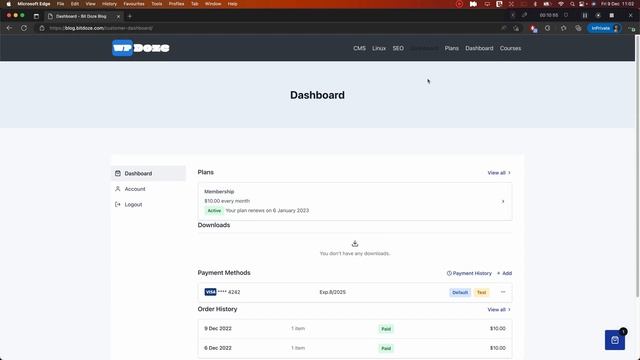Open the SEO navigation item
This screenshot has height=360, width=640.
pos(398,48)
